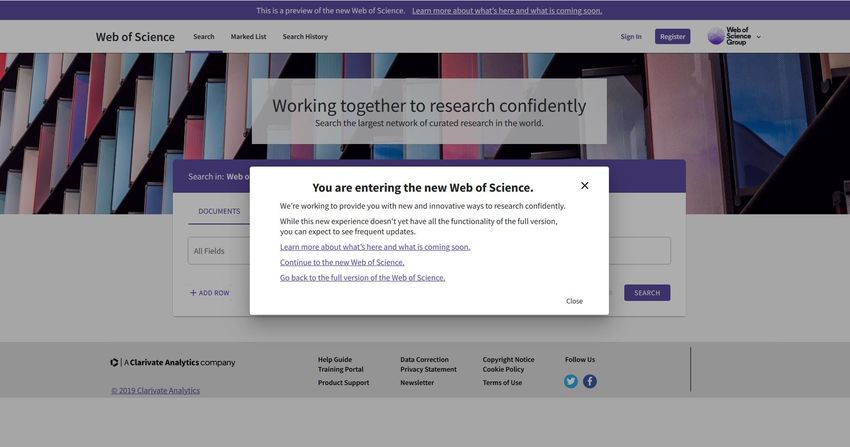Click Go back to the full version link
The image size is (850, 447).
362,277
